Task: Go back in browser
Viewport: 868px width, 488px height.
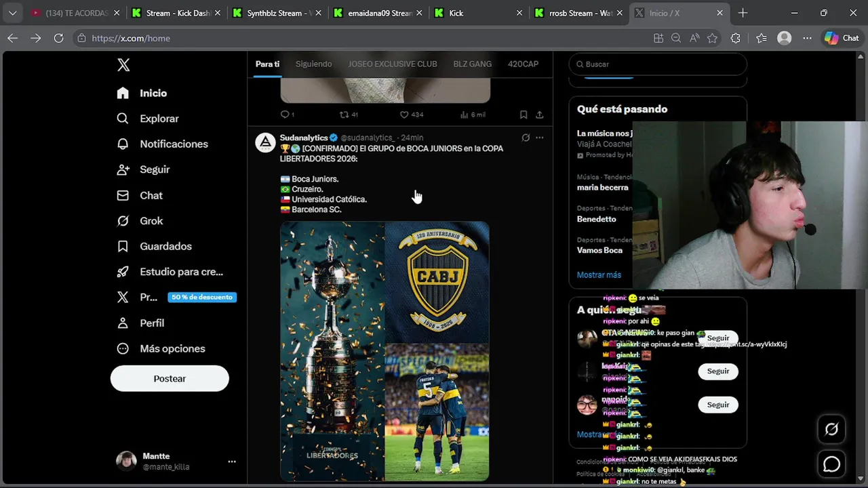Action: click(13, 38)
